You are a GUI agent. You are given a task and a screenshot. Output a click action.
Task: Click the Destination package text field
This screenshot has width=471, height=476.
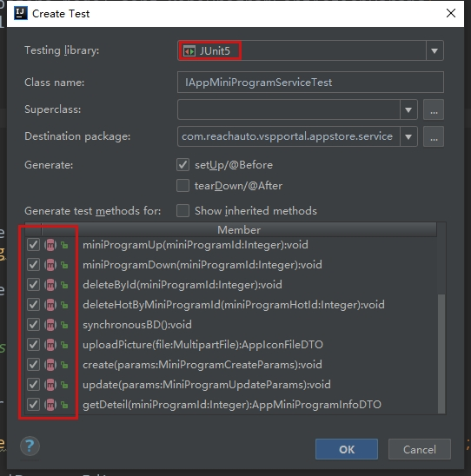[289, 136]
